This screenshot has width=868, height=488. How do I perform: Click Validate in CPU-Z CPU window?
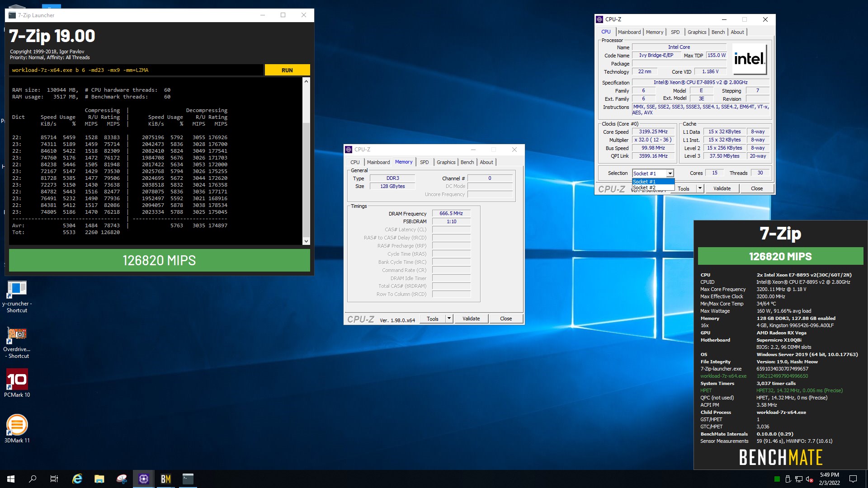[722, 188]
